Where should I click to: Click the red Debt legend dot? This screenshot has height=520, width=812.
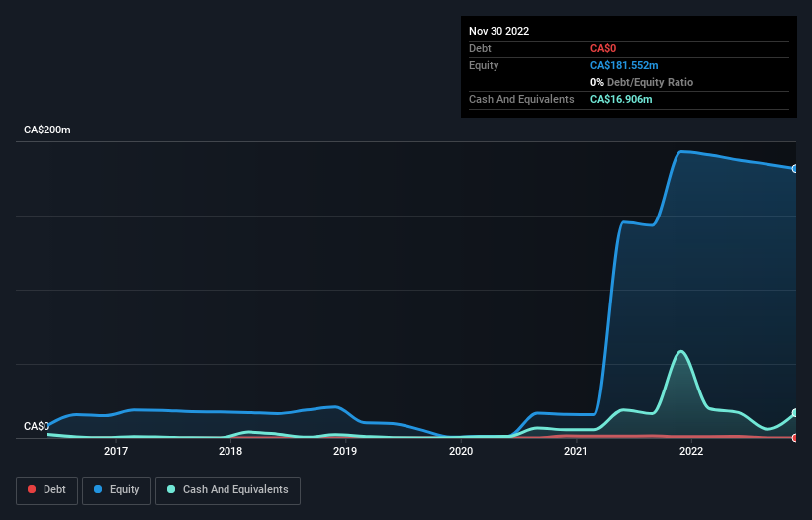[x=32, y=489]
